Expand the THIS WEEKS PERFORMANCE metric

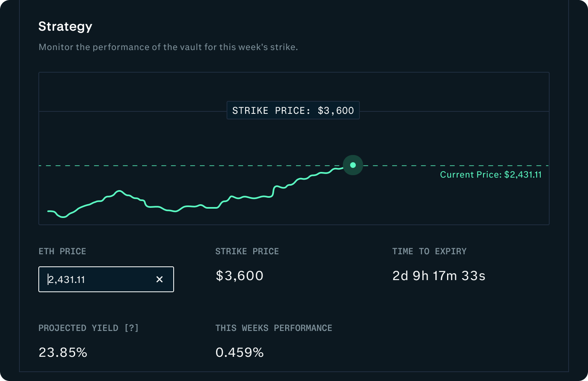tap(274, 328)
